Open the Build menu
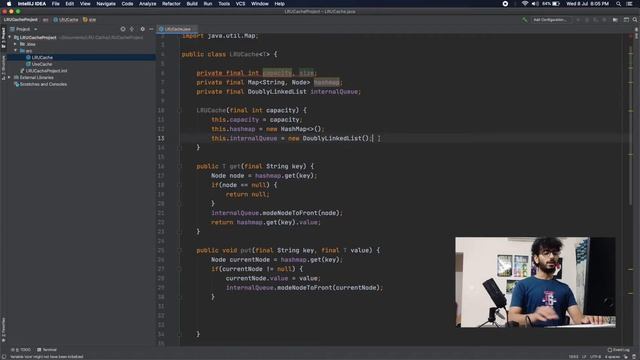Viewport: 640px width, 360px height. tap(192, 4)
